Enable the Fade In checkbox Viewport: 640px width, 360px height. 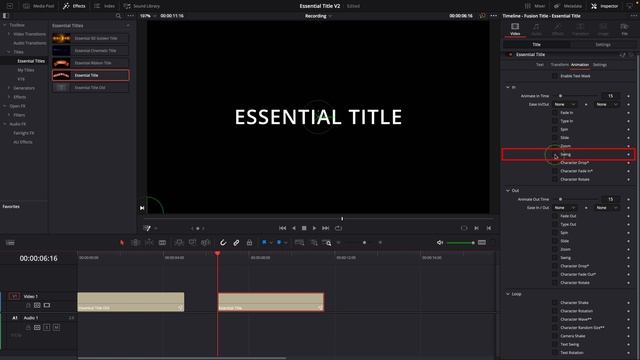[x=554, y=113]
